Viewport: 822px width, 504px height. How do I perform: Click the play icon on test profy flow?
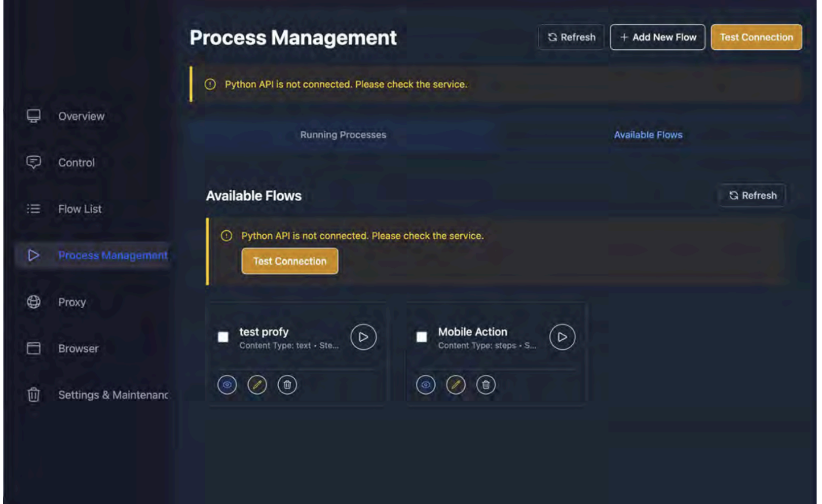point(363,337)
